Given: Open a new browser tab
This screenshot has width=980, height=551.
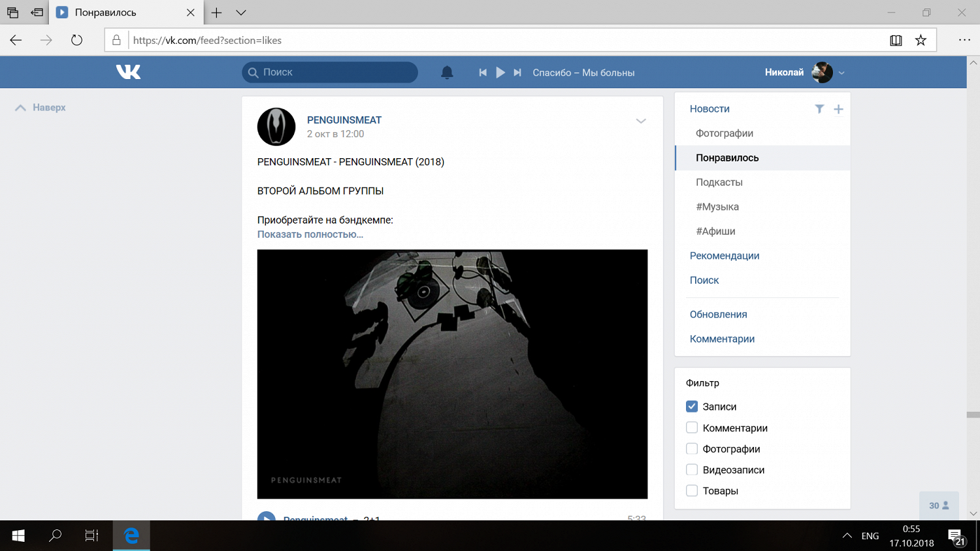Looking at the screenshot, I should click(216, 12).
